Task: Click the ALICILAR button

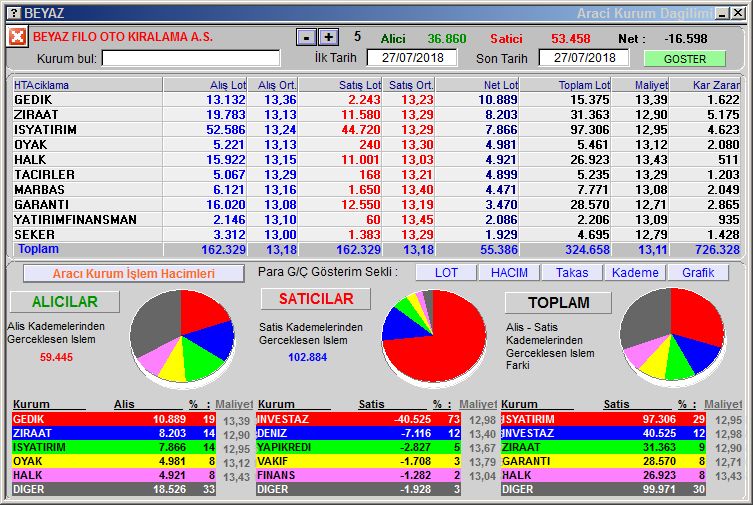Action: (x=65, y=301)
